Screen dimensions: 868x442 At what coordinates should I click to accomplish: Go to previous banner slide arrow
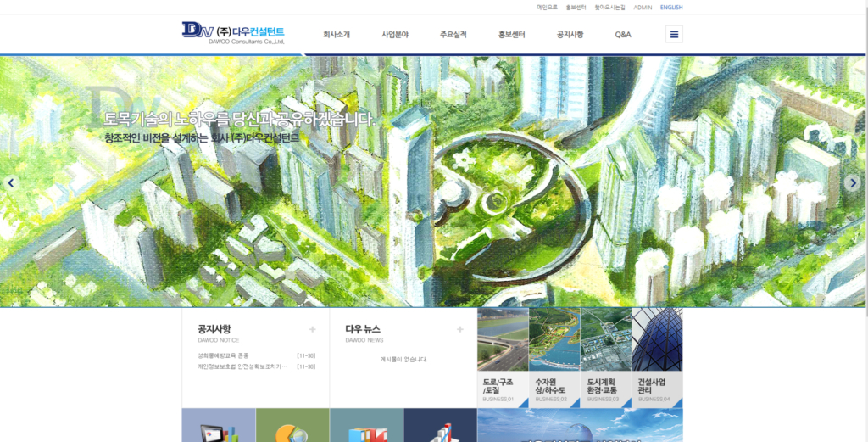[x=11, y=182]
